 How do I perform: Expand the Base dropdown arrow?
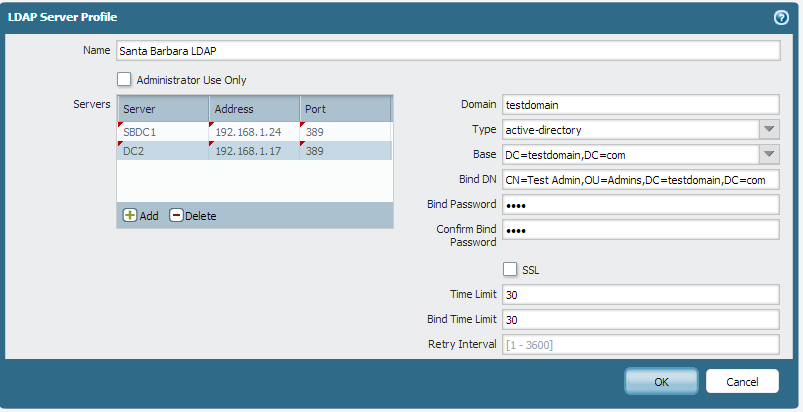pyautogui.click(x=768, y=154)
